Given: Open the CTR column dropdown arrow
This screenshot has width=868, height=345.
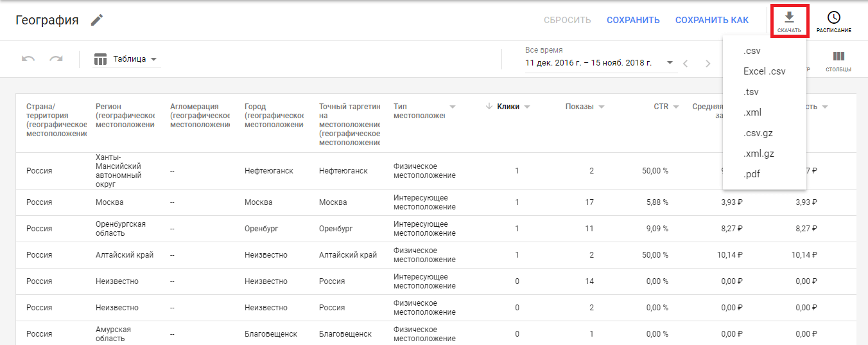Looking at the screenshot, I should (x=676, y=107).
